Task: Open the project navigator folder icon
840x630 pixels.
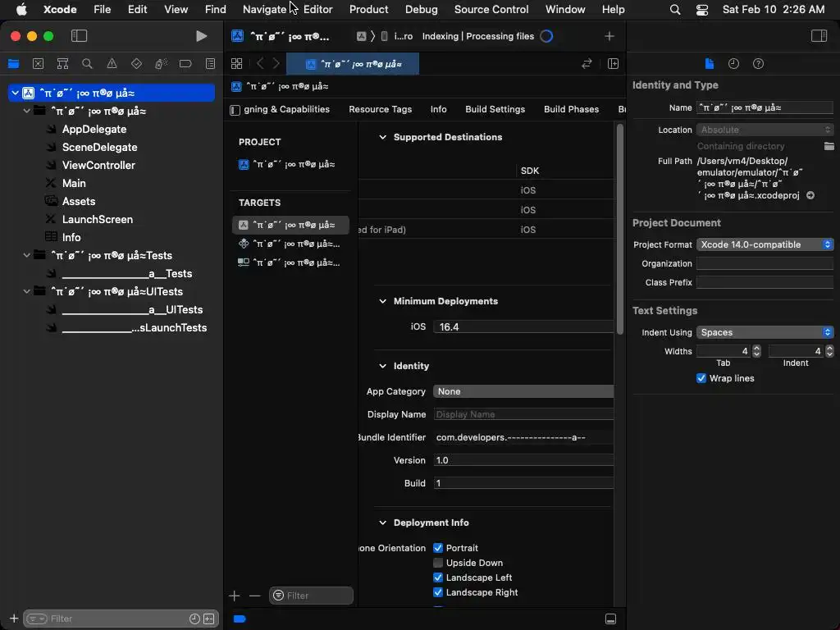Action: tap(13, 64)
